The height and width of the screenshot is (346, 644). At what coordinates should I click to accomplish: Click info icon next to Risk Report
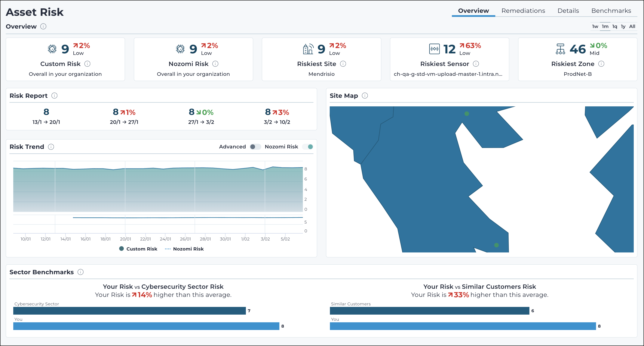(x=54, y=96)
